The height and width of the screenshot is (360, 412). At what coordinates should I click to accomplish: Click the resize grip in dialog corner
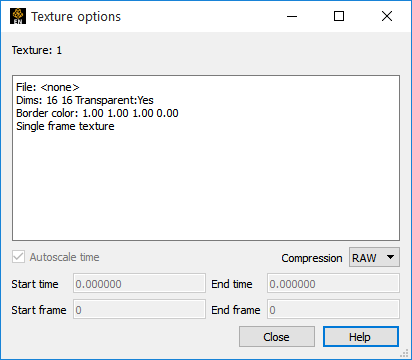404,353
